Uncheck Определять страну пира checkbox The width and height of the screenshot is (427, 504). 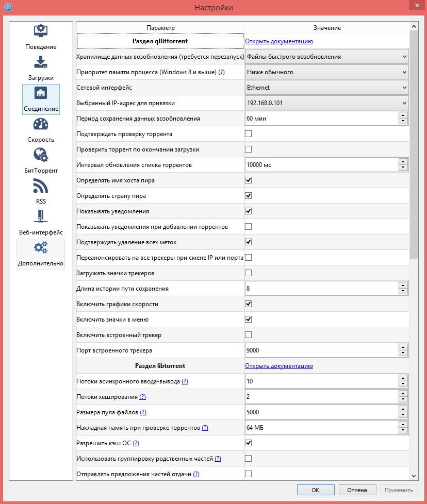click(x=248, y=196)
